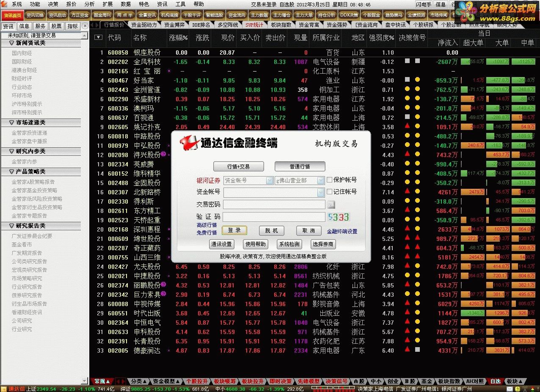Sort by the 涨幅% column header
The image size is (540, 392).
178,38
